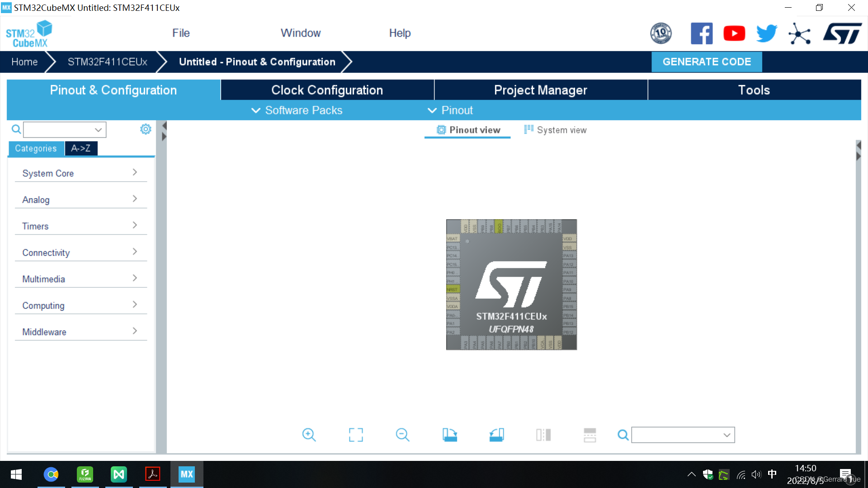Open the categories settings gear icon
This screenshot has height=488, width=868.
tap(146, 129)
